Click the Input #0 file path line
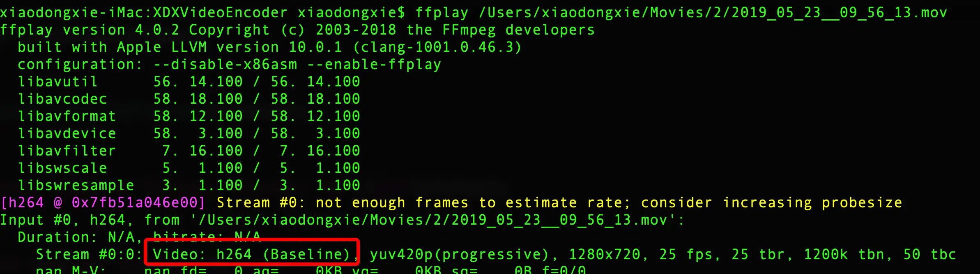 pos(342,220)
